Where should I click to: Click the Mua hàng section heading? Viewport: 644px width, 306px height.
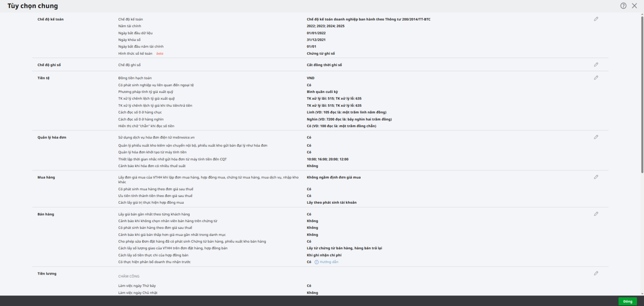[x=46, y=177]
